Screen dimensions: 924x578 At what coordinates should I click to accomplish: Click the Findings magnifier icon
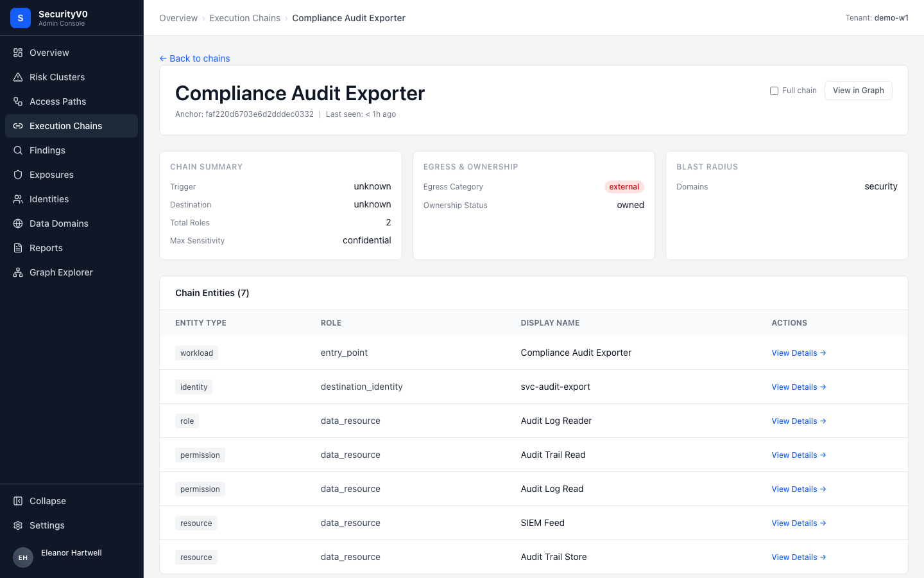pyautogui.click(x=18, y=150)
